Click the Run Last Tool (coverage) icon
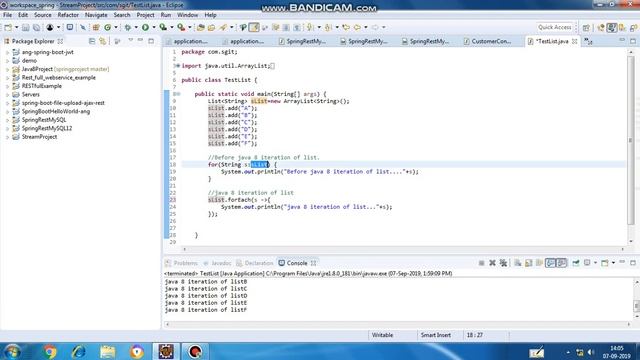The width and height of the screenshot is (640, 360). pyautogui.click(x=163, y=27)
